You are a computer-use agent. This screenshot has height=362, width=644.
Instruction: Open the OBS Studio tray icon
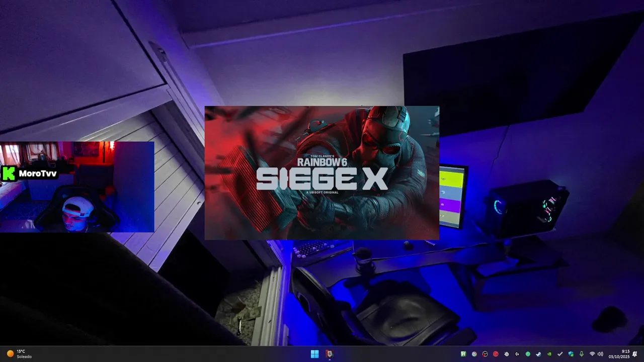pos(485,354)
